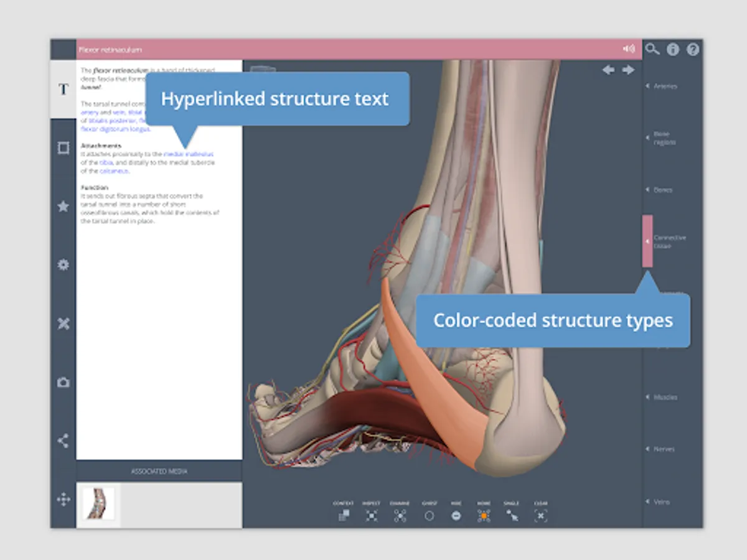The image size is (747, 560).
Task: Go forward with the right arrow
Action: tap(628, 70)
